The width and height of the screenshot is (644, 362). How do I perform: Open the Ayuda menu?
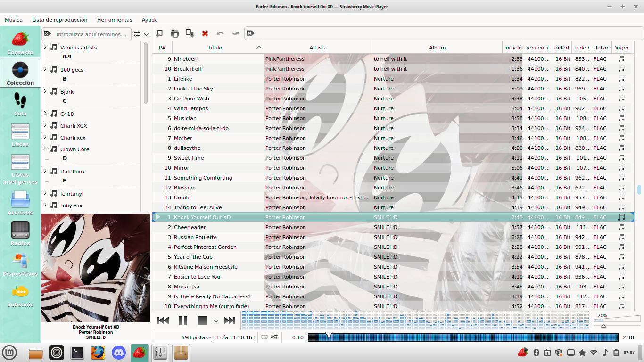150,20
